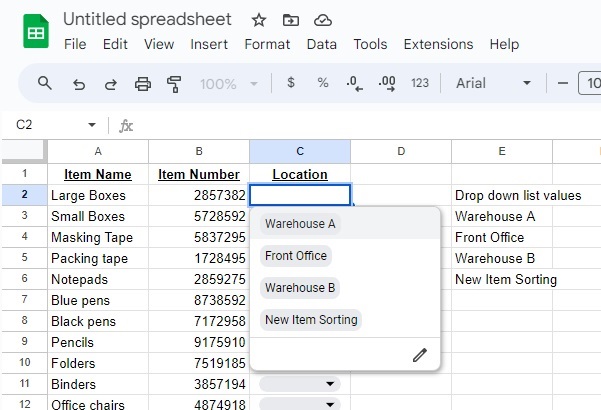Select the Packing tape cell
Screen dimensions: 601x410
(x=98, y=258)
